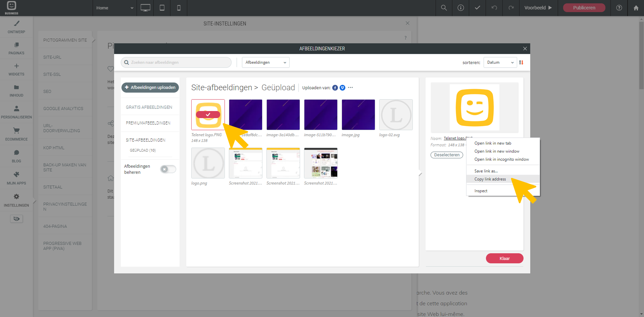
Task: Open the Datum sort dropdown
Action: [x=500, y=62]
